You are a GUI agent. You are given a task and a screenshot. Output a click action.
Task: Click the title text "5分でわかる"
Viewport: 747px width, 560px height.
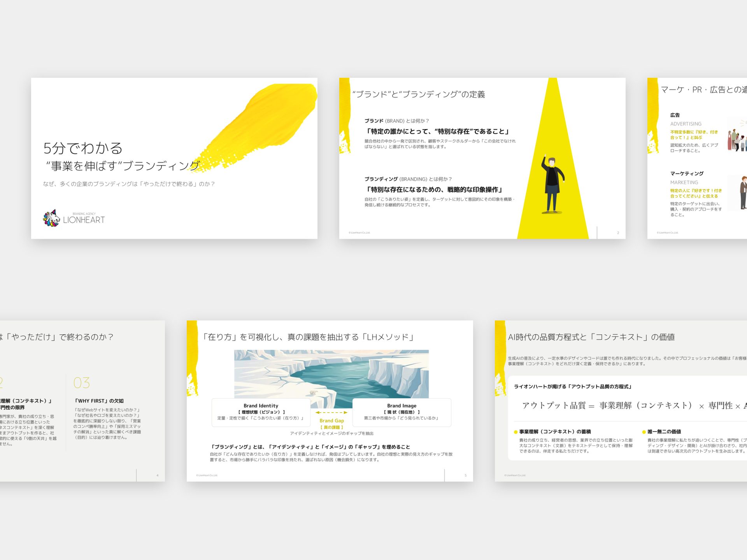pos(83,148)
